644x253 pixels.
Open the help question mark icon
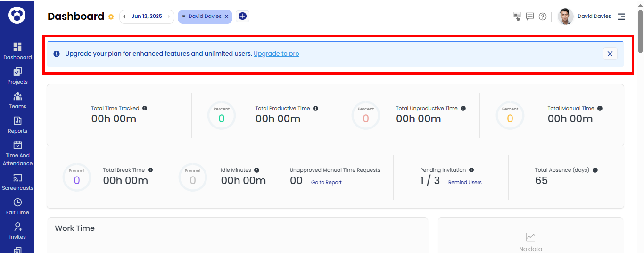click(x=543, y=17)
